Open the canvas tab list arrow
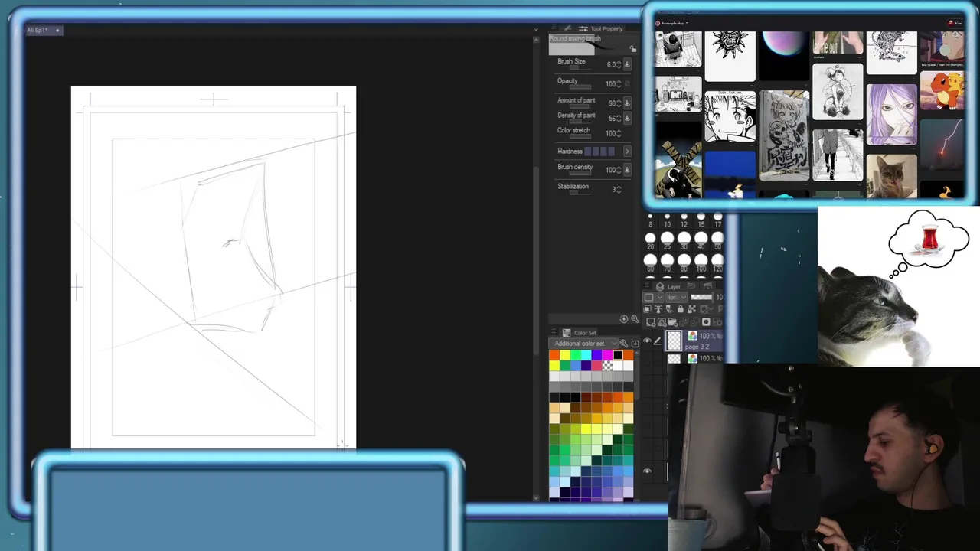The height and width of the screenshot is (551, 980). tap(535, 29)
